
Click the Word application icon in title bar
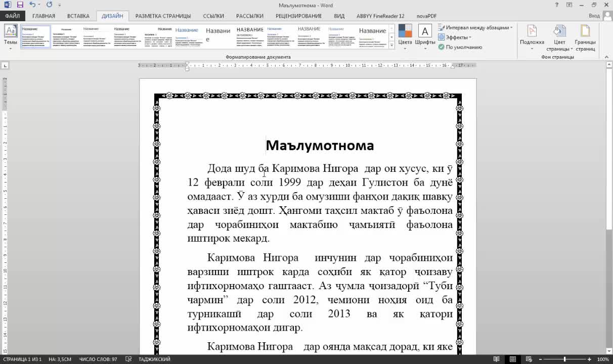[7, 5]
